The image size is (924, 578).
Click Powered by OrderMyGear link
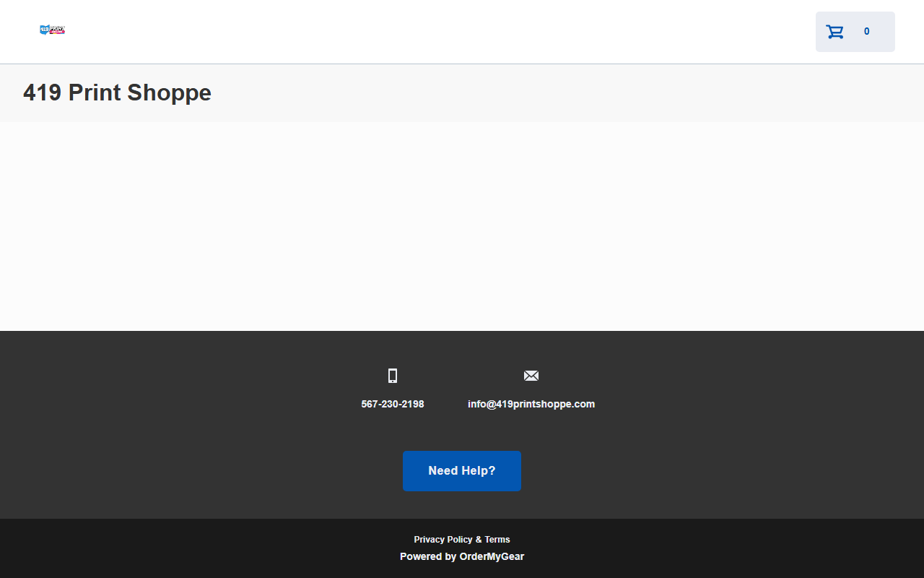(462, 556)
